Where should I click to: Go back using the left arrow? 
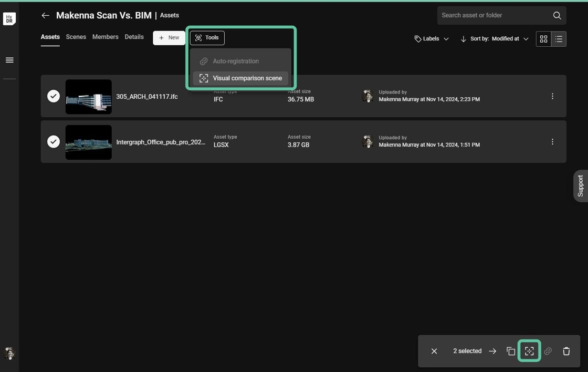45,15
